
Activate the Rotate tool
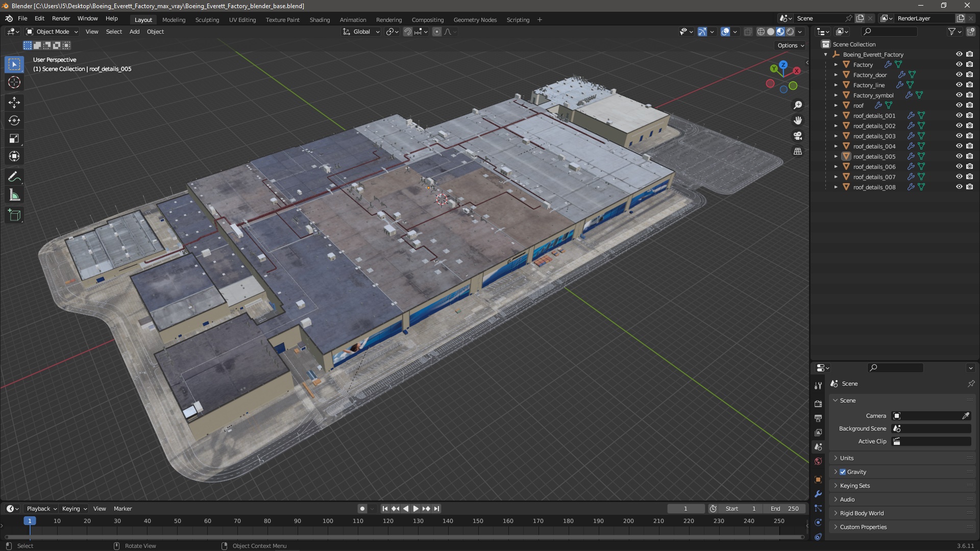click(x=14, y=120)
